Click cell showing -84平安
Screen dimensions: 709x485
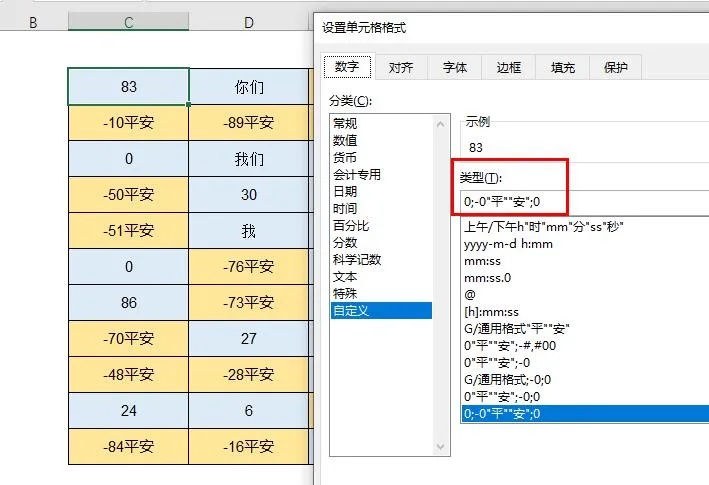(128, 447)
